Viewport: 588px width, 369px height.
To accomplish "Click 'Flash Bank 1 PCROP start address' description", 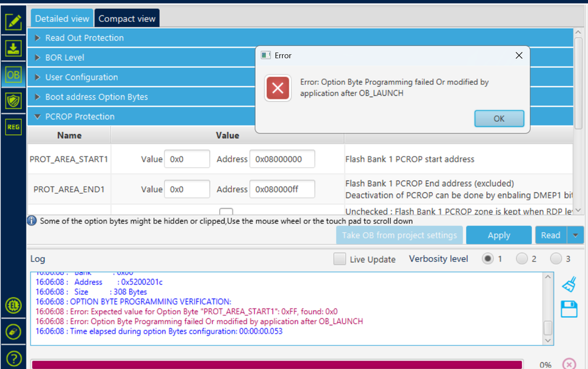I will (x=410, y=159).
